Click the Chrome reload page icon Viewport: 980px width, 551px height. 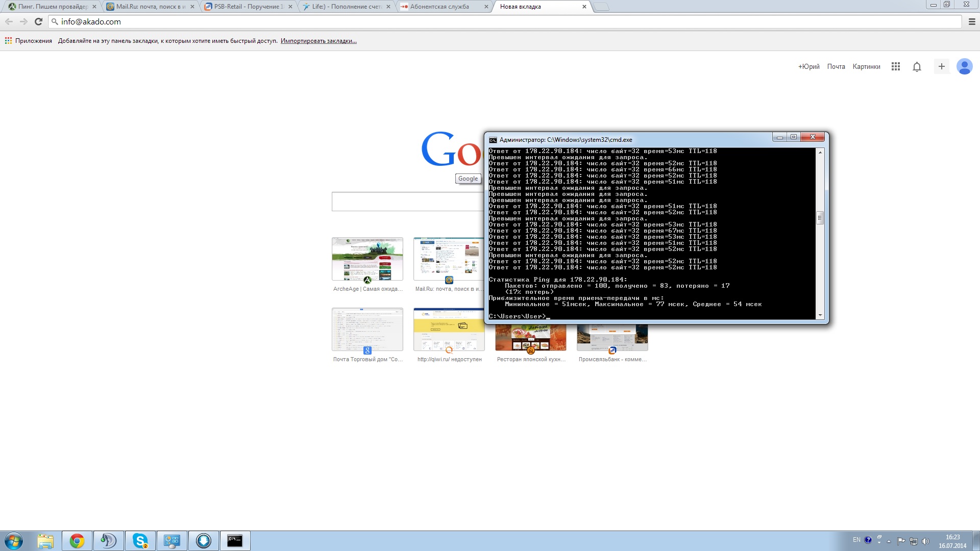pos(38,21)
